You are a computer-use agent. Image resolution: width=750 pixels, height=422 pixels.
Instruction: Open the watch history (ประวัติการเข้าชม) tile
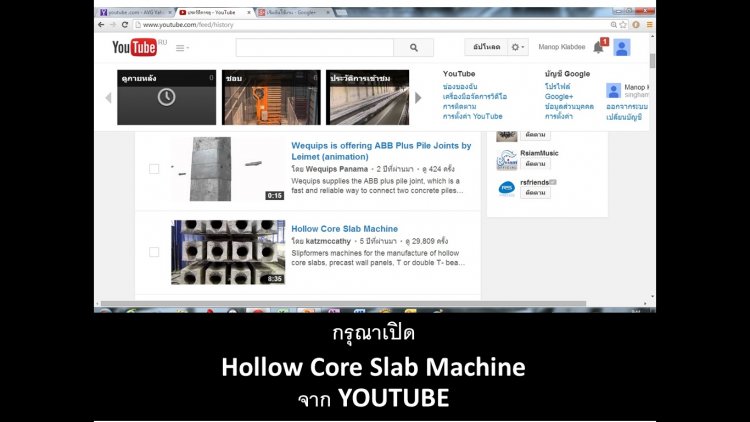(x=367, y=97)
